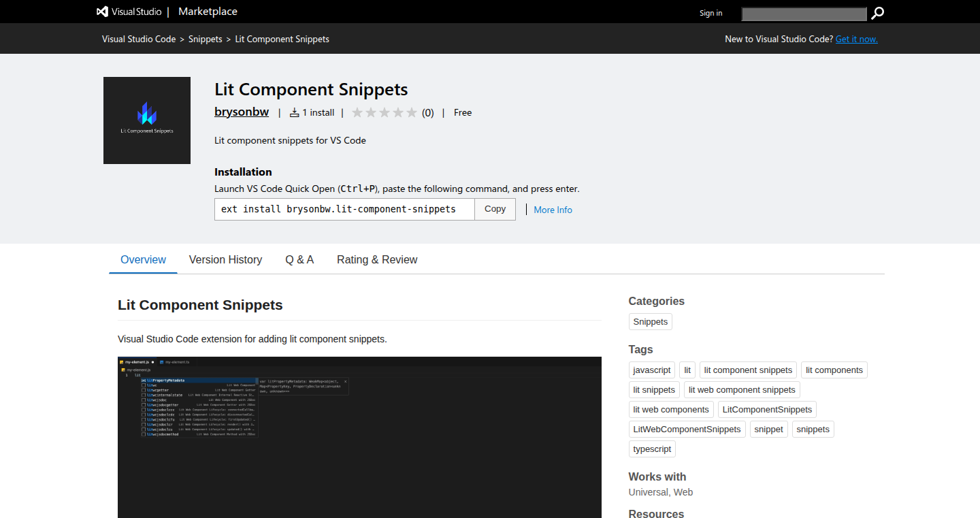Screen dimensions: 980x518
Task: Click the Free price label
Action: [x=463, y=113]
